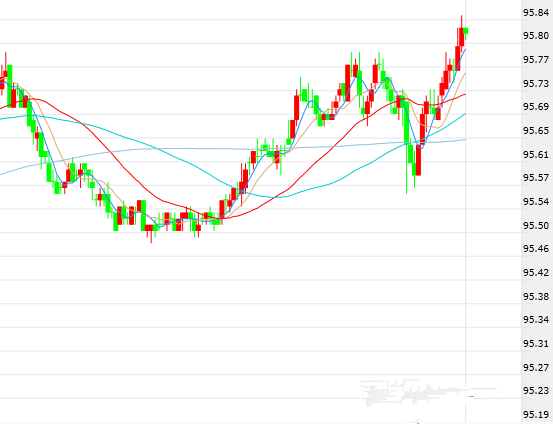Select the 95.50 price level label
Screen dimensions: 553x424
click(x=536, y=225)
